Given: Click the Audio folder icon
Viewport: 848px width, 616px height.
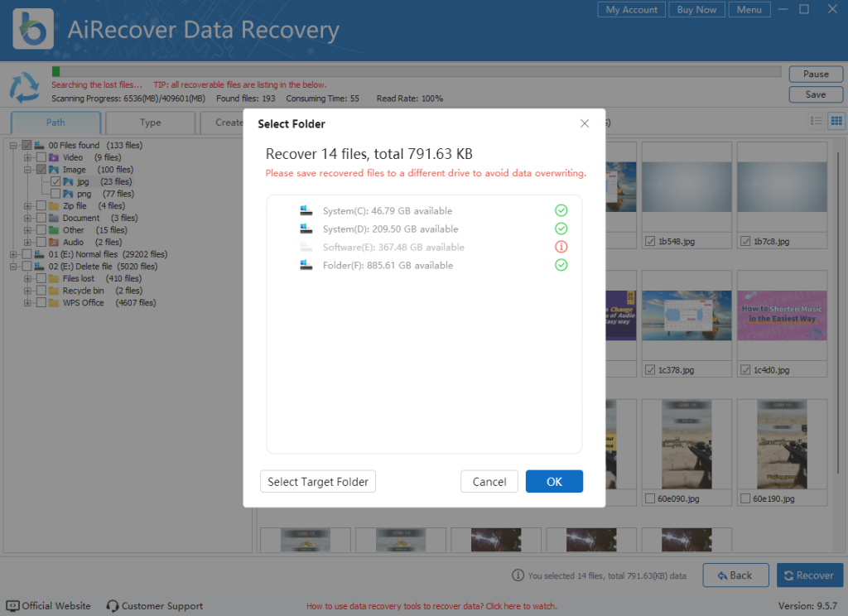Looking at the screenshot, I should click(x=54, y=243).
